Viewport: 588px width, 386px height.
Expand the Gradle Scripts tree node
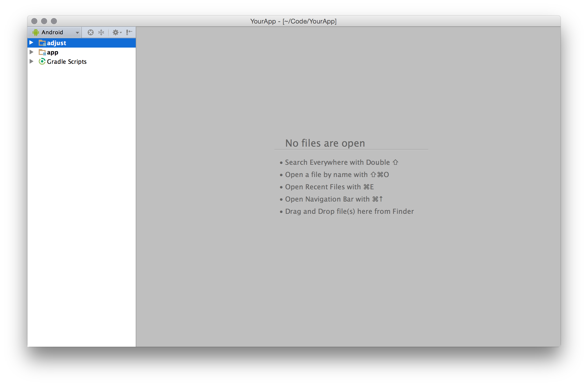(x=31, y=62)
